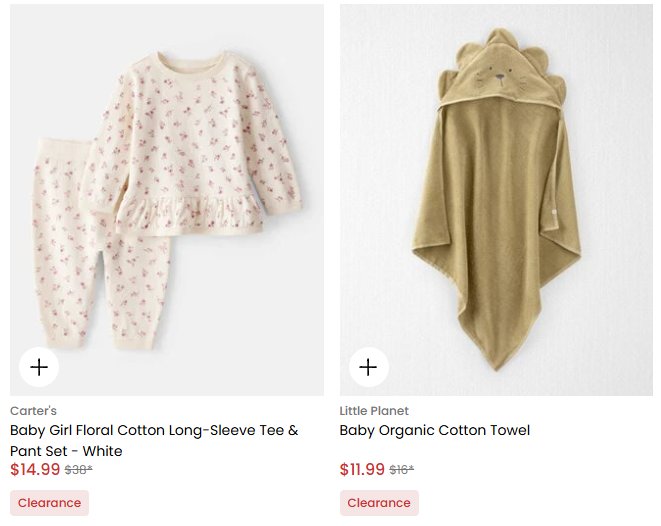Click the "Pant Set - White" title line
Image resolution: width=661 pixels, height=526 pixels.
tap(66, 451)
